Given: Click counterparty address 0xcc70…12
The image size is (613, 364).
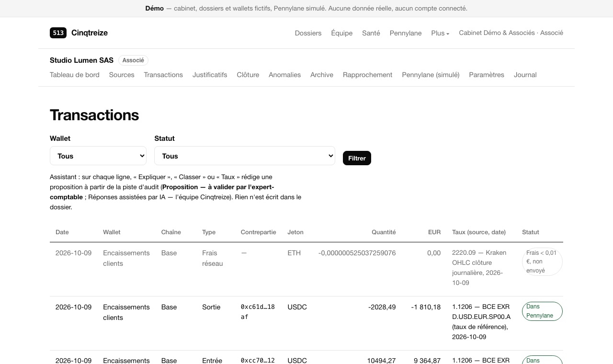Looking at the screenshot, I should click(x=258, y=361).
